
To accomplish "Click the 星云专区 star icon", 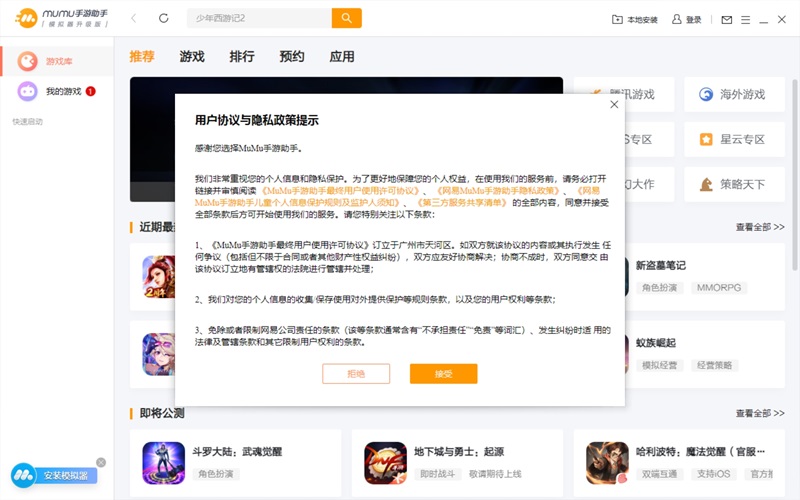I will [x=706, y=139].
